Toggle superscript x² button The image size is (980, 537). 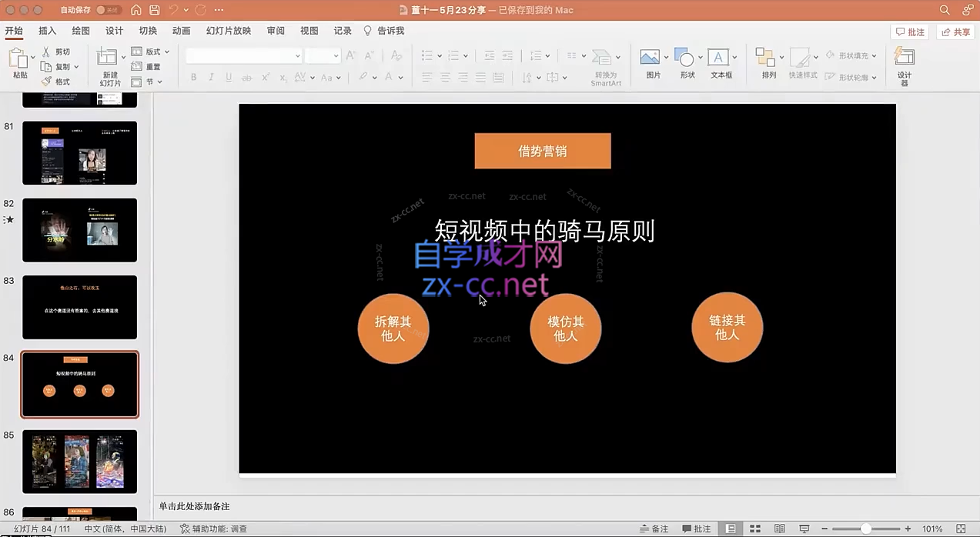pos(266,77)
